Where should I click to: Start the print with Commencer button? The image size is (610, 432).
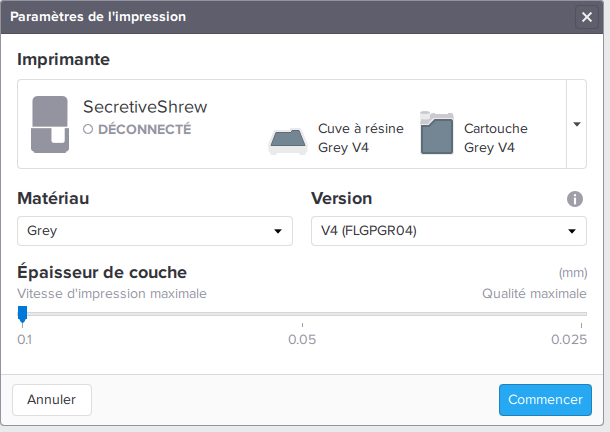[544, 400]
